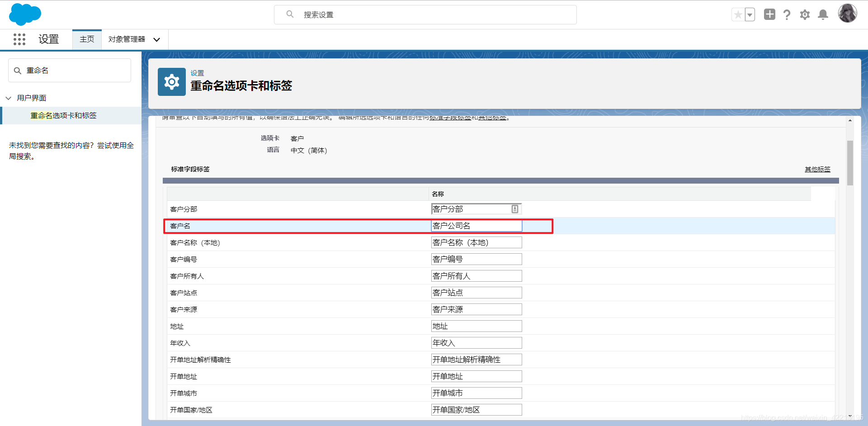Viewport: 868px width, 426px height.
Task: Open the help question mark icon
Action: point(787,15)
